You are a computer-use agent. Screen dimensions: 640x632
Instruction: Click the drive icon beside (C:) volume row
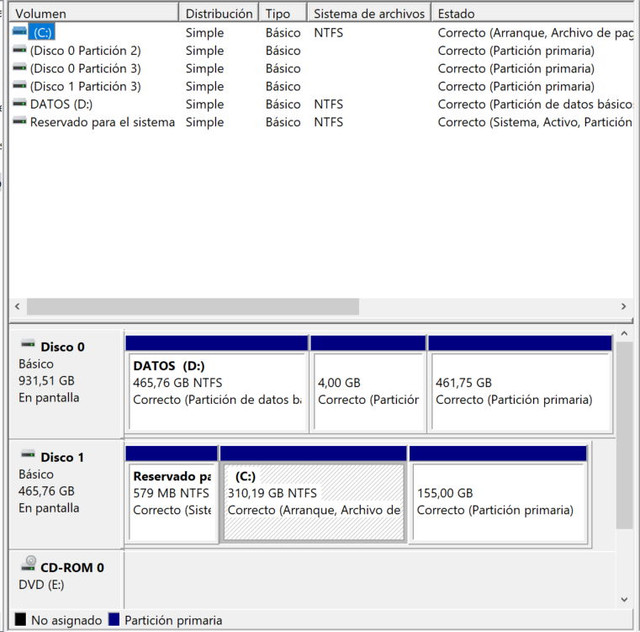coord(20,31)
